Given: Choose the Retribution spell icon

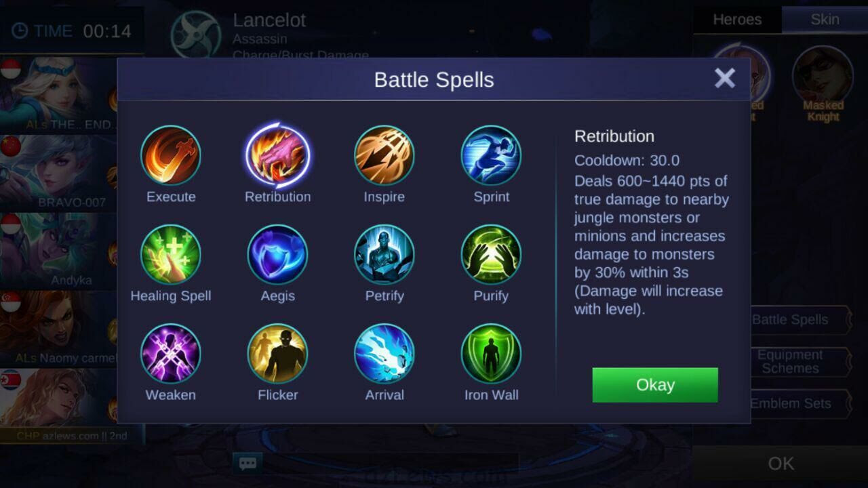Looking at the screenshot, I should click(x=278, y=155).
